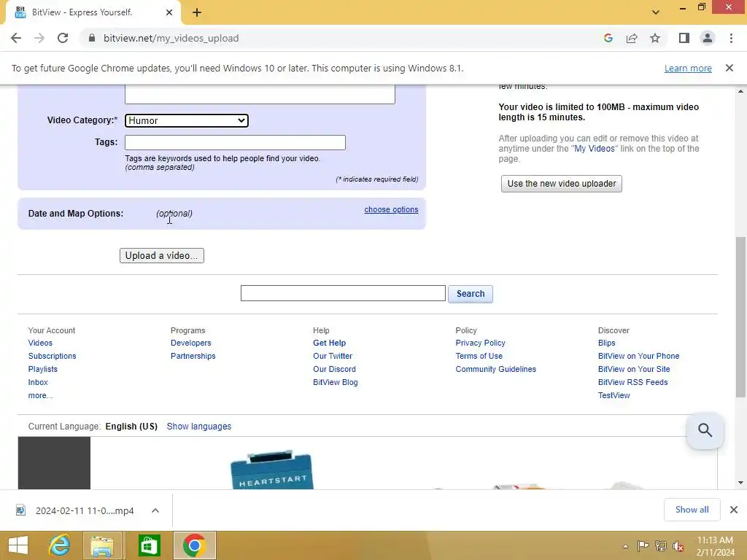
Task: Open the Video Category dropdown
Action: click(186, 120)
